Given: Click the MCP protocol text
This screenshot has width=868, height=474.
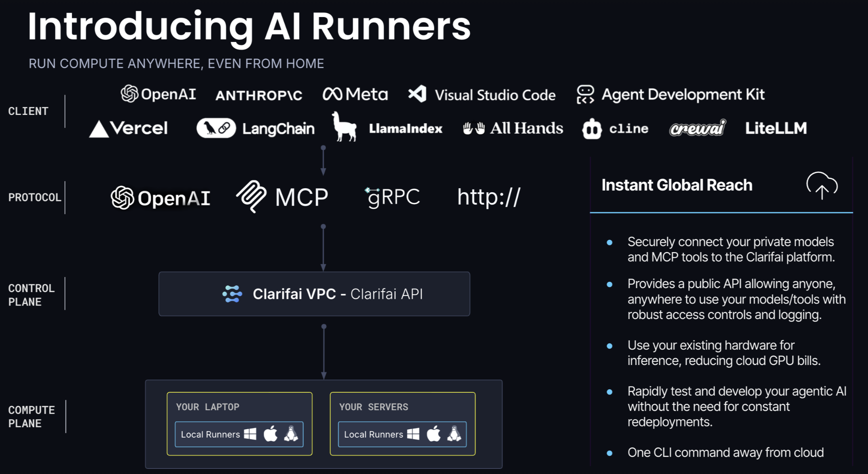Looking at the screenshot, I should 301,197.
